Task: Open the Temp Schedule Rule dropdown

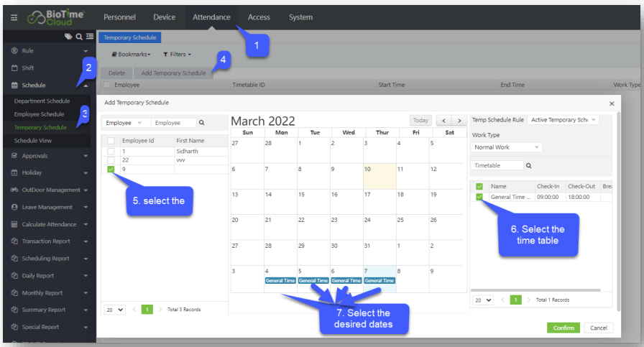Action: [x=563, y=120]
